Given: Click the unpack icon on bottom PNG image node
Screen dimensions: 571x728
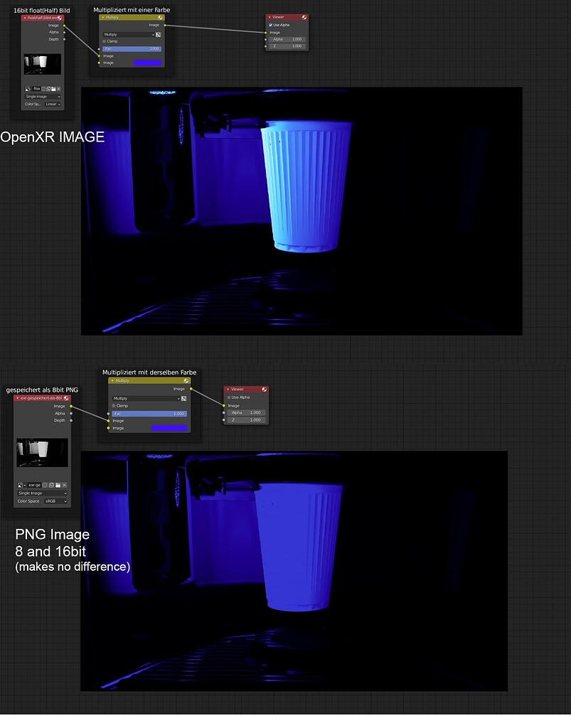Looking at the screenshot, I should [x=50, y=484].
